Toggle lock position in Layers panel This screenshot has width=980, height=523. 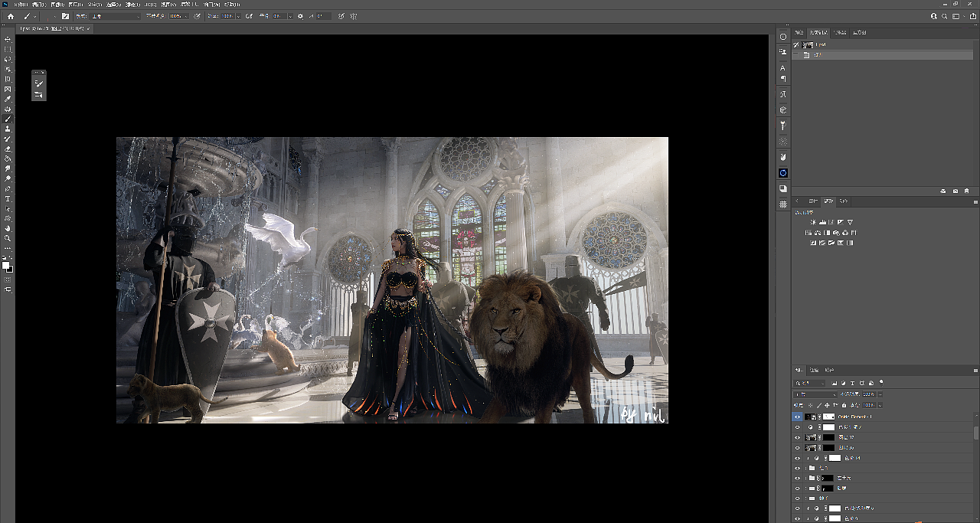pyautogui.click(x=827, y=405)
